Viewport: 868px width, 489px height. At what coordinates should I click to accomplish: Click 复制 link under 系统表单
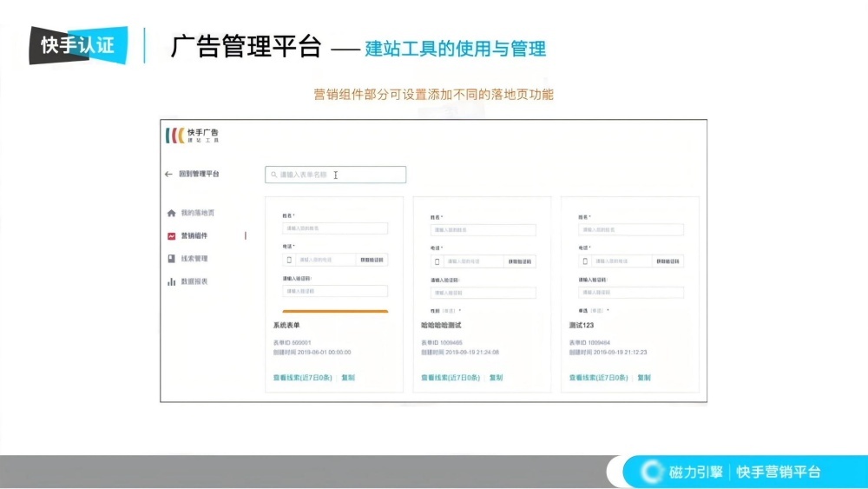(x=348, y=378)
